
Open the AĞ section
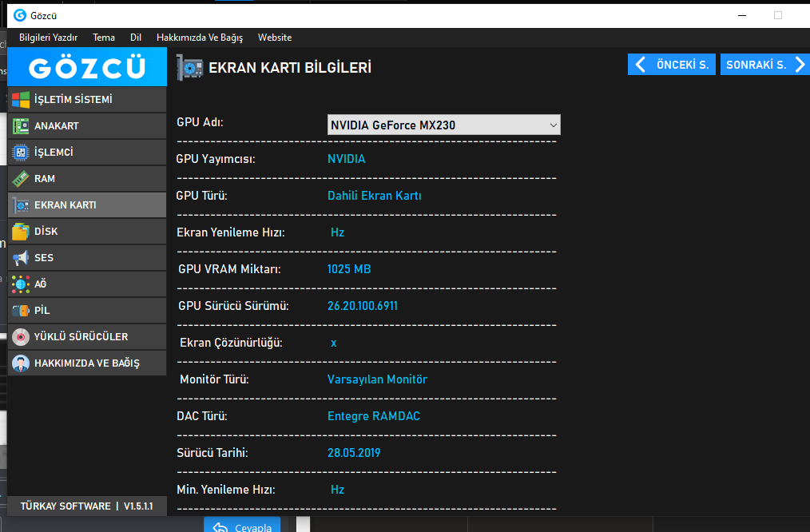[x=87, y=284]
